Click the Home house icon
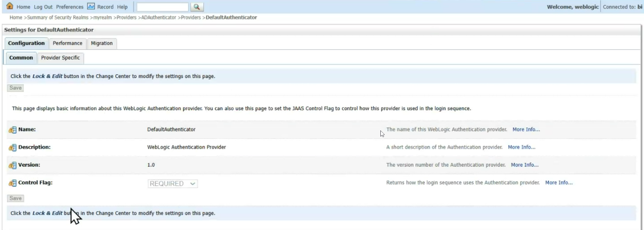 pyautogui.click(x=10, y=6)
